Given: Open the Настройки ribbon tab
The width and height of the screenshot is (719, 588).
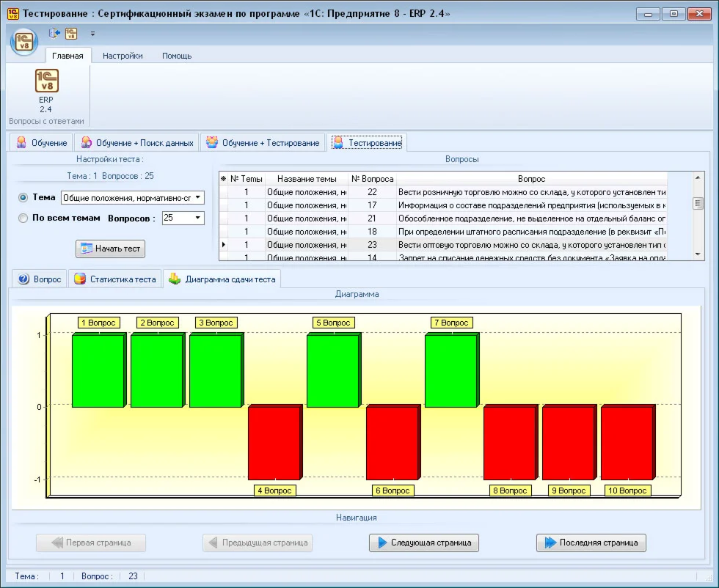Looking at the screenshot, I should 123,56.
